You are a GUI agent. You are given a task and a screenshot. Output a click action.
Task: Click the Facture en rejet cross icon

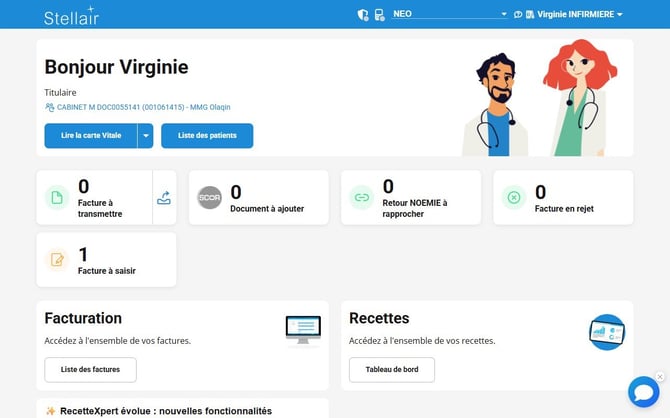tap(513, 198)
